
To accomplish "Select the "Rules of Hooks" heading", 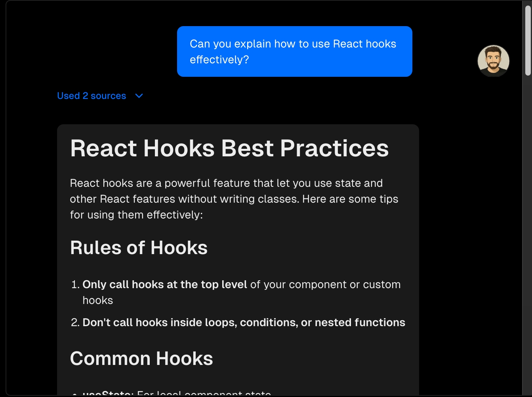I will point(139,248).
